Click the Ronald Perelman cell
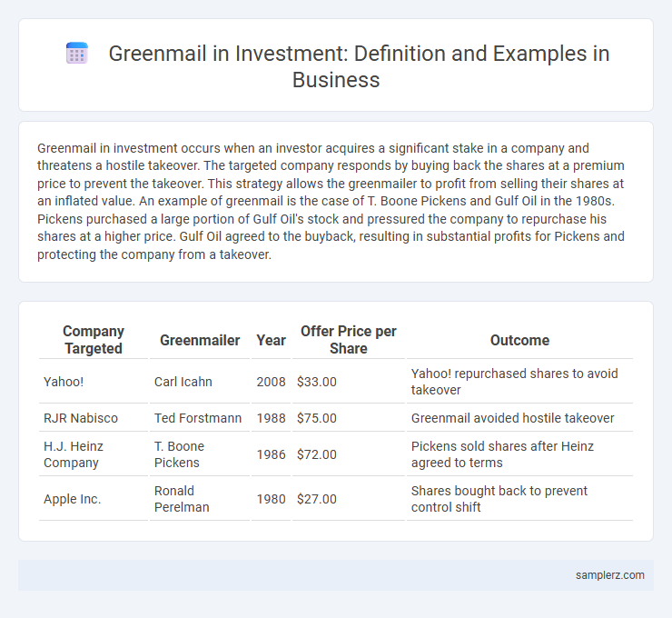The image size is (672, 618). tap(200, 499)
